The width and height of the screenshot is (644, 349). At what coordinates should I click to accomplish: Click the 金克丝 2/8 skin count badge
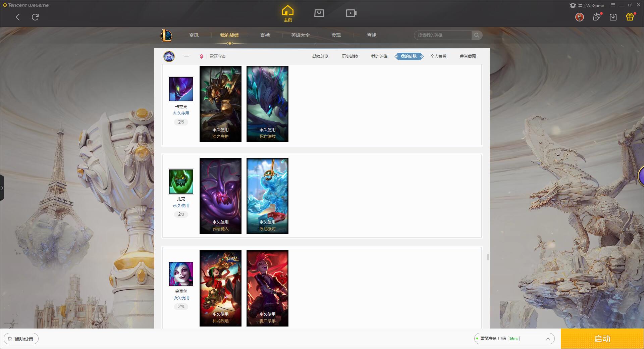tap(181, 307)
